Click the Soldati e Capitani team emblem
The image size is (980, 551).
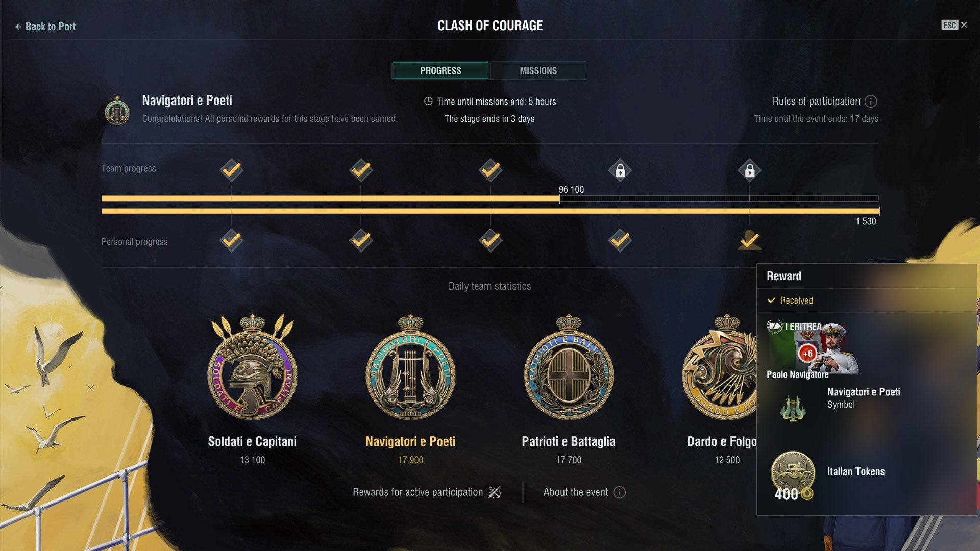[x=252, y=367]
